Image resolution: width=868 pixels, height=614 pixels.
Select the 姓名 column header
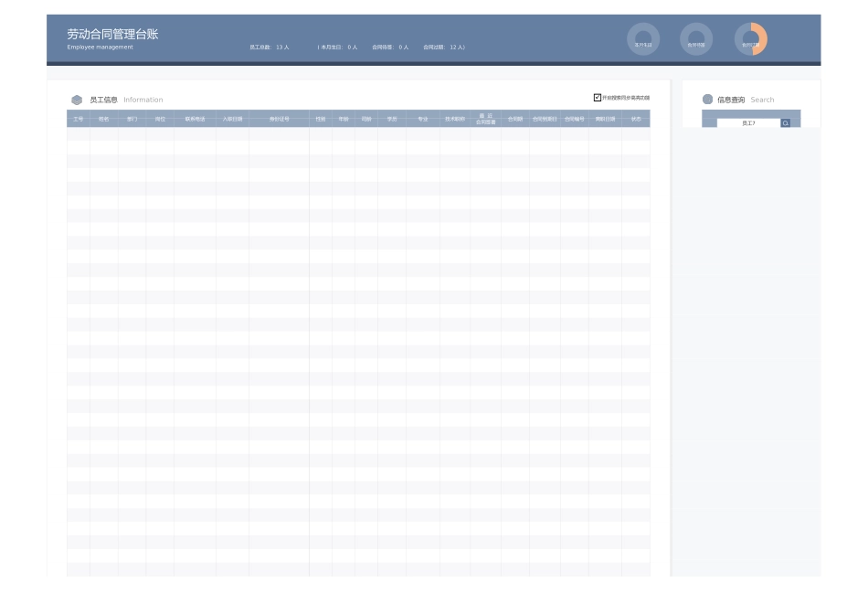tap(104, 119)
